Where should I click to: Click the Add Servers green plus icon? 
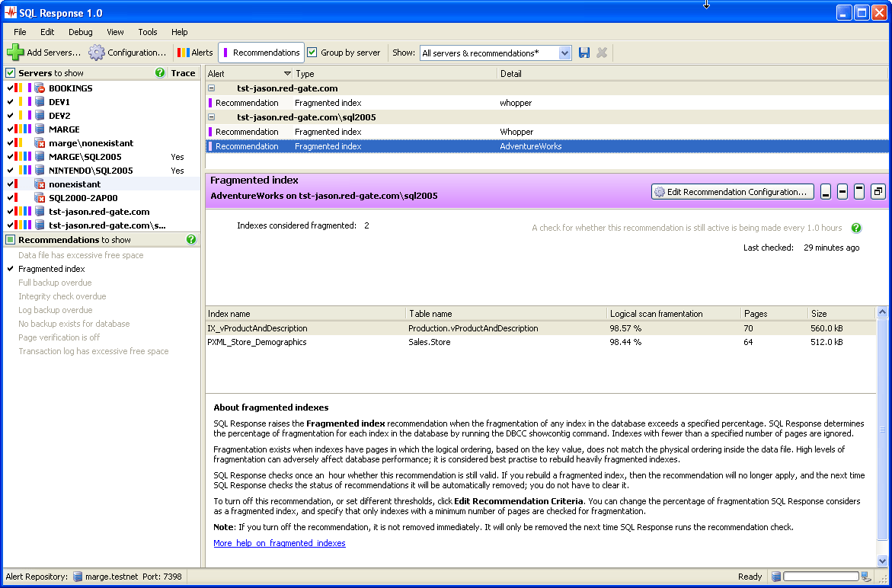pos(15,53)
